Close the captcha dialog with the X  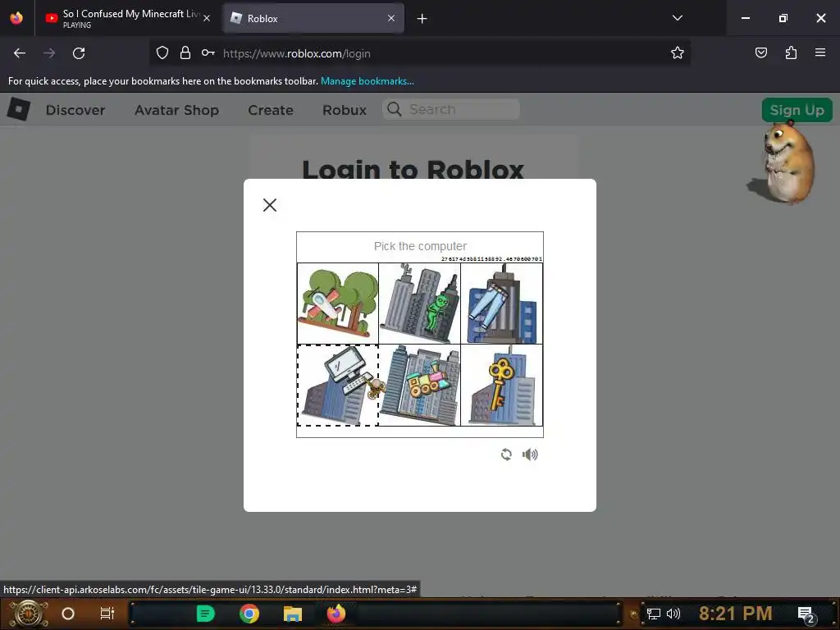point(269,204)
